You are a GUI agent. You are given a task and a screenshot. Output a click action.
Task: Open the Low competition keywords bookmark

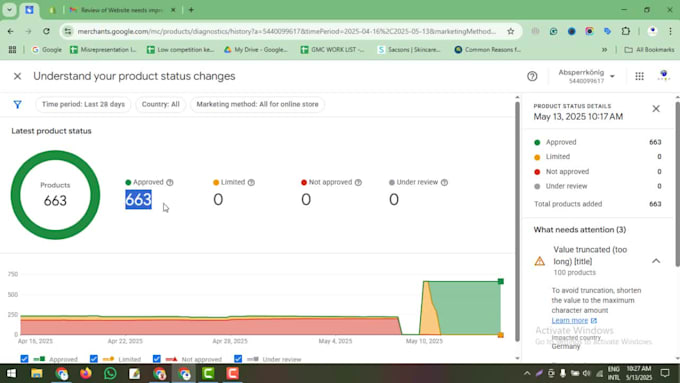coord(180,50)
